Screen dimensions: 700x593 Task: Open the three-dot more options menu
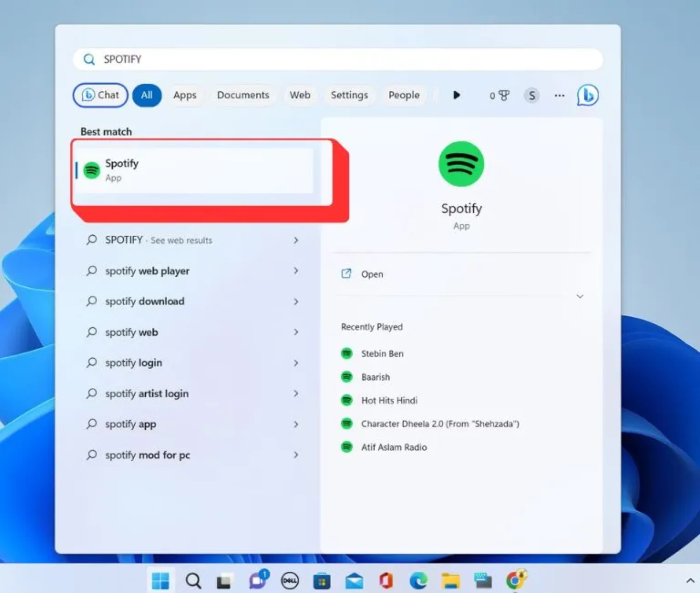(x=559, y=95)
